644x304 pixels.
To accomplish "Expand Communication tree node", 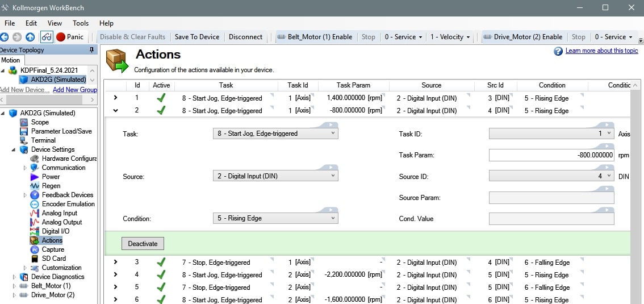I will pos(25,168).
